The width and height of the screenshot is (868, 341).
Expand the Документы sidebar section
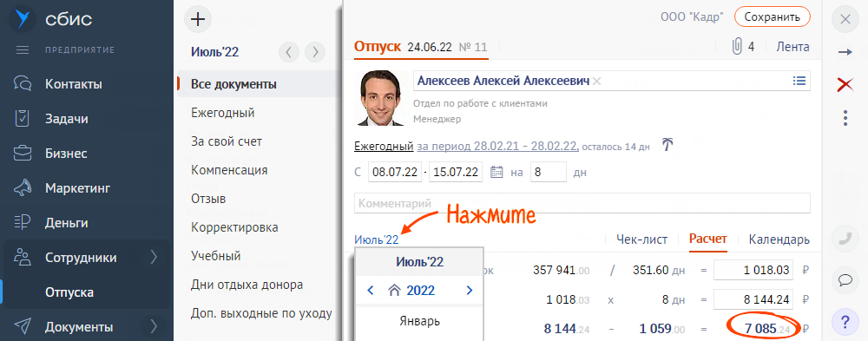[154, 326]
